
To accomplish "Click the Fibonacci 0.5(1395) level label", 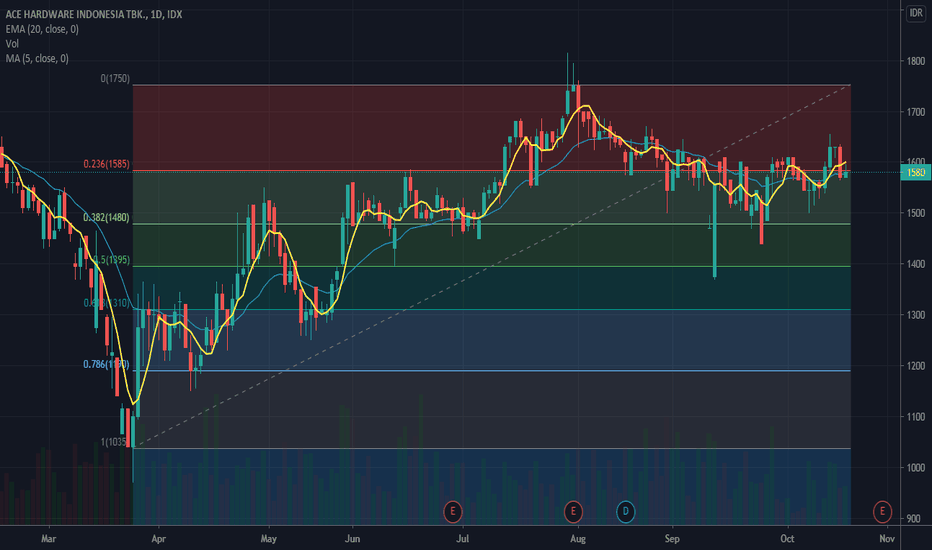I will (112, 260).
